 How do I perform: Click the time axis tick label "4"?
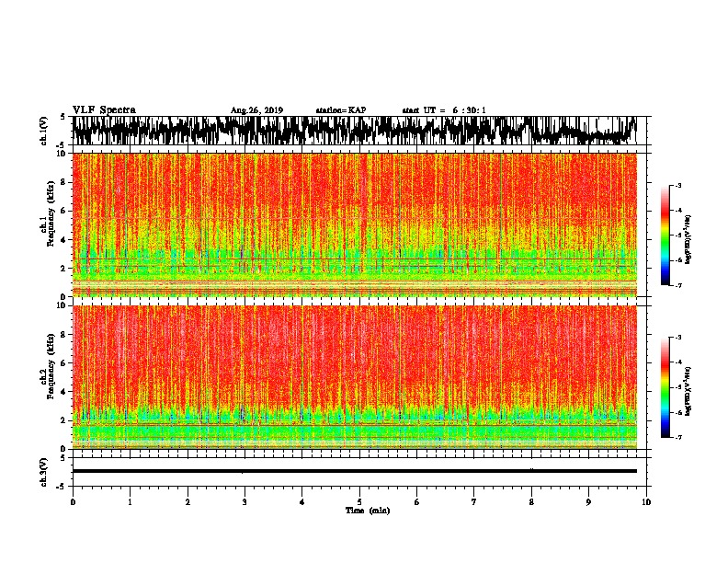[302, 502]
